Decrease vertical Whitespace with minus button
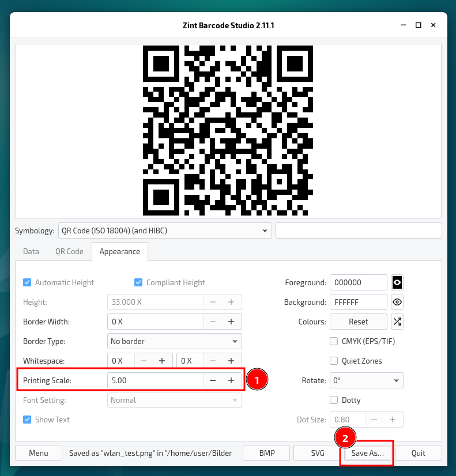Viewport: 456px width, 476px height. tap(213, 361)
